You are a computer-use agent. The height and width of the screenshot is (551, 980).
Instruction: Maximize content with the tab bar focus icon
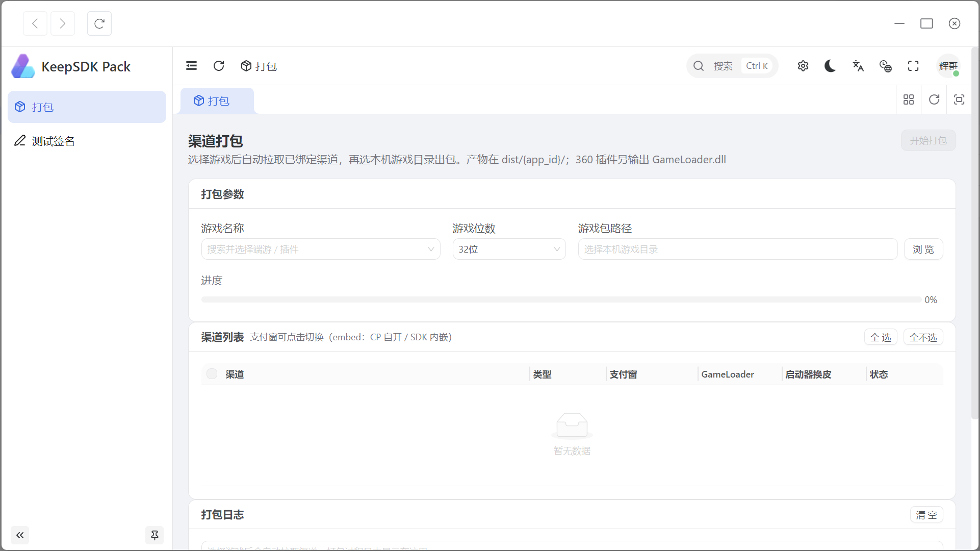959,99
